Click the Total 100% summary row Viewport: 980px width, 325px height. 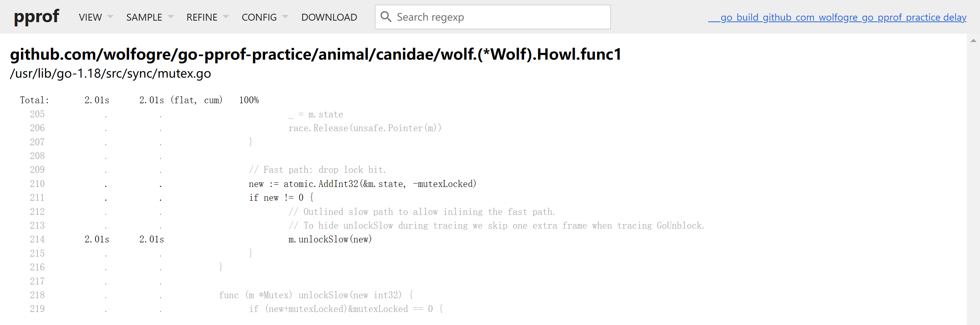click(139, 100)
